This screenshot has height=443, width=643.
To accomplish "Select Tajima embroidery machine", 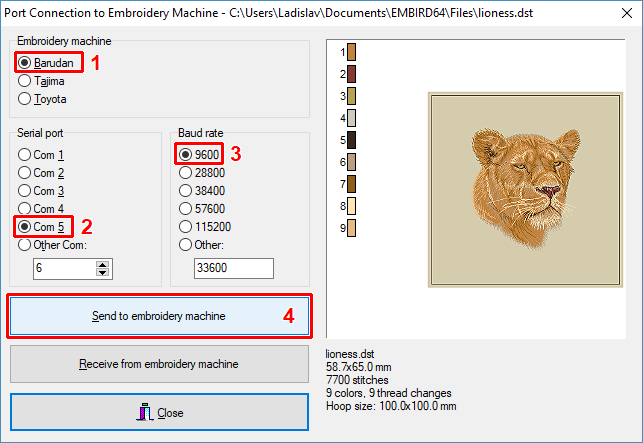I will click(41, 81).
